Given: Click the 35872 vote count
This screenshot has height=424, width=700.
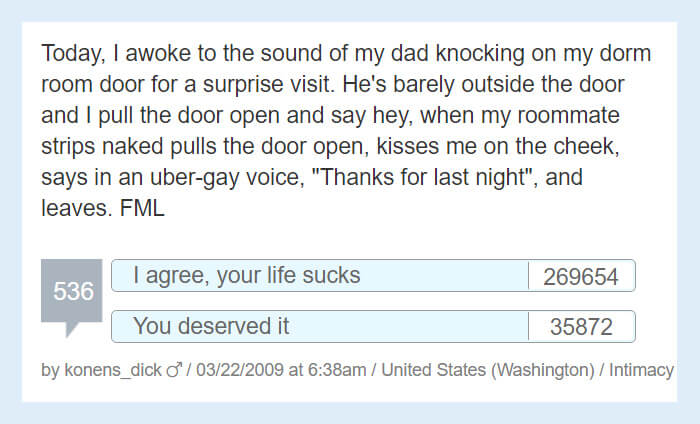Looking at the screenshot, I should click(x=581, y=327).
